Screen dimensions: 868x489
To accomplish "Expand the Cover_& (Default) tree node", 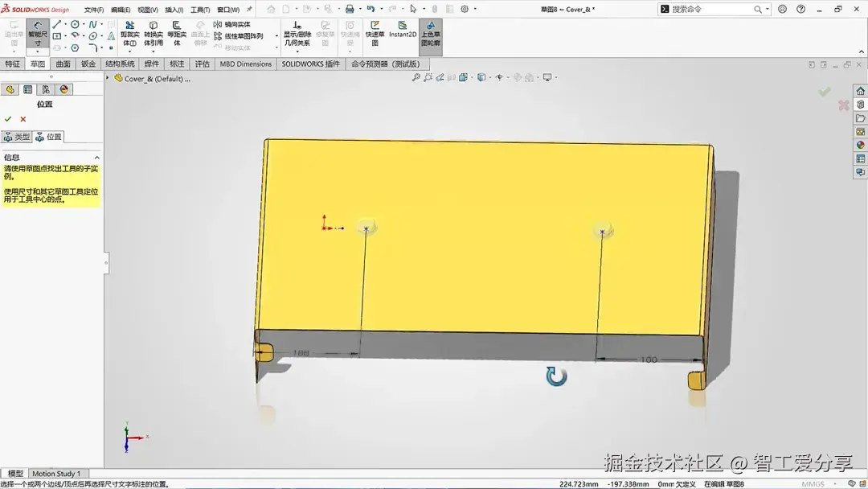I will 108,78.
